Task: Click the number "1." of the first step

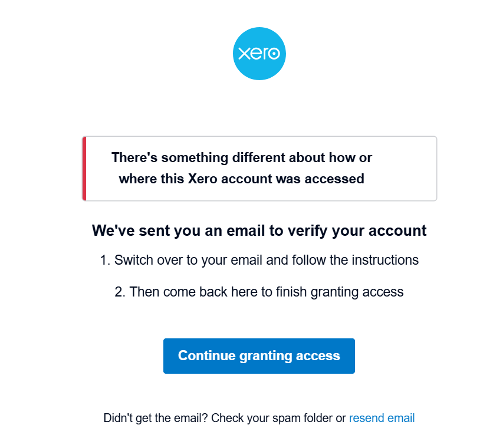Action: (106, 260)
